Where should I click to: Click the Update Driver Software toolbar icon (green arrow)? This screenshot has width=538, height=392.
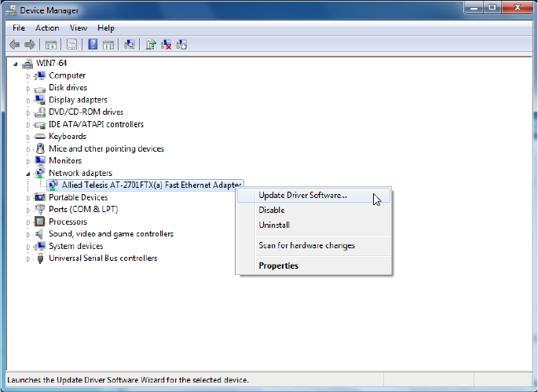pos(151,45)
